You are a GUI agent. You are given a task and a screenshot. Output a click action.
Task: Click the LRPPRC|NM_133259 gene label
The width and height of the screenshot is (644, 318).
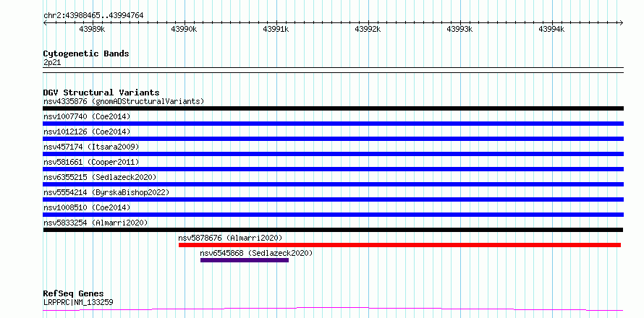point(78,302)
